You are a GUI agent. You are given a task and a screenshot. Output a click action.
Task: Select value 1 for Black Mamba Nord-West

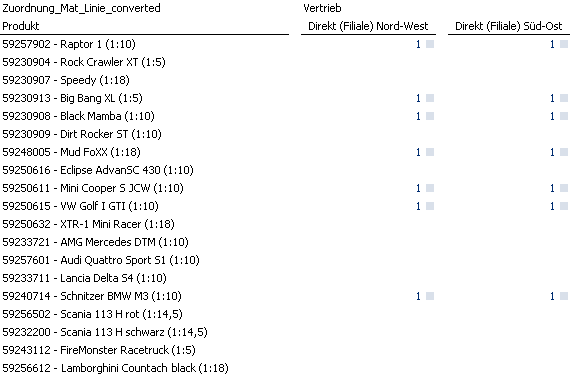[418, 116]
